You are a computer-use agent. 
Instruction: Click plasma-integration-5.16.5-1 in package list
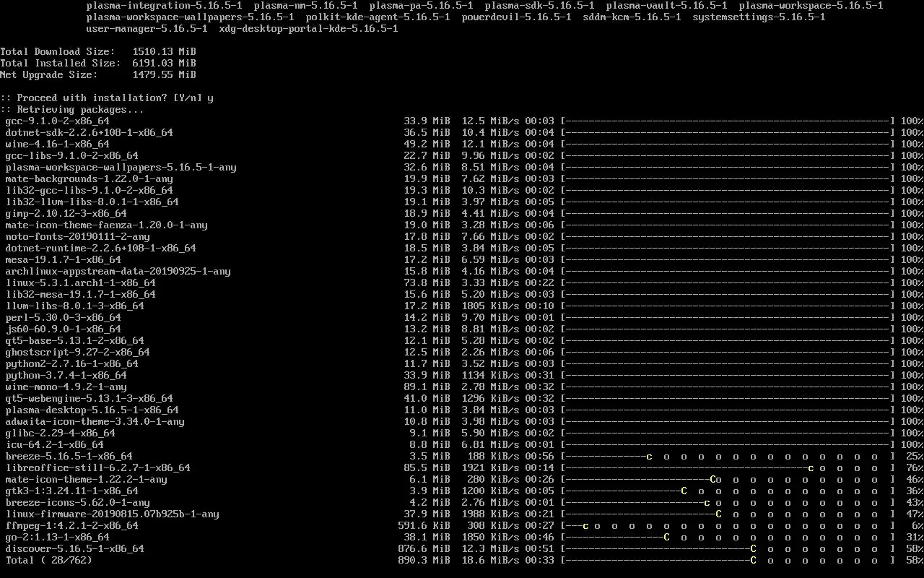pos(165,6)
